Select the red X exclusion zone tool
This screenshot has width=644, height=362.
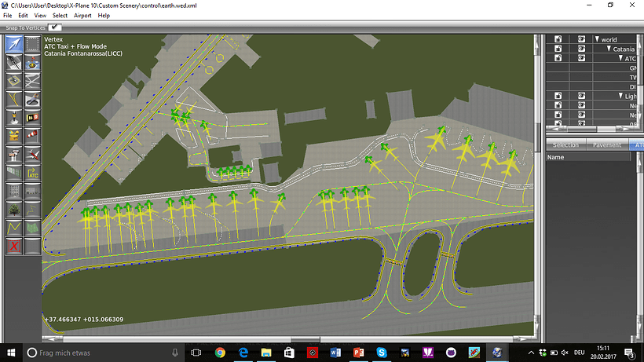click(14, 247)
